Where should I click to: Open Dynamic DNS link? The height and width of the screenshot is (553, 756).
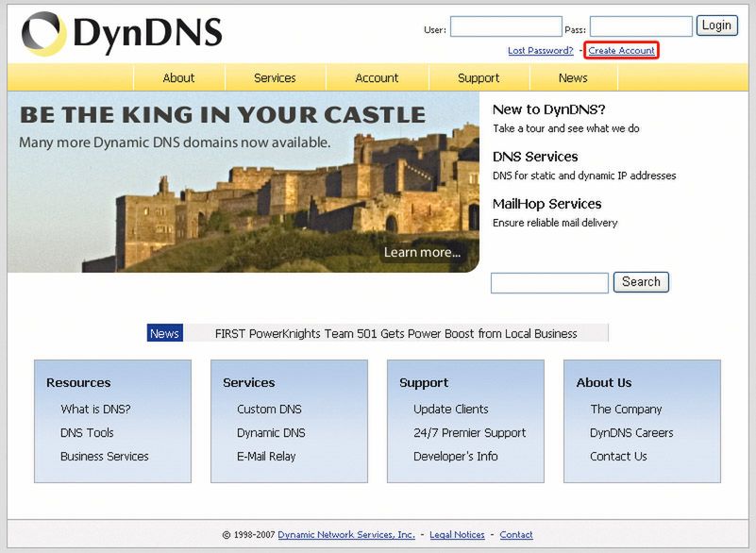(x=271, y=433)
